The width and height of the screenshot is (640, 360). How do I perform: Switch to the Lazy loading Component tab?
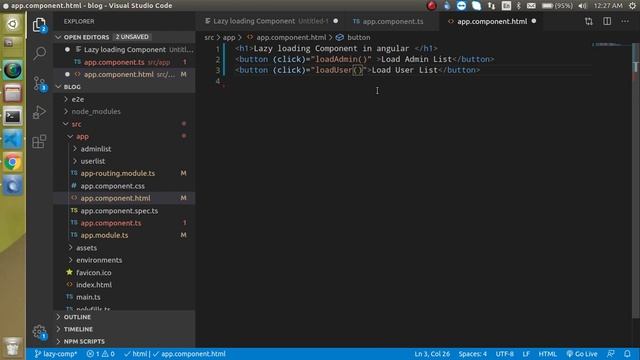pyautogui.click(x=271, y=21)
